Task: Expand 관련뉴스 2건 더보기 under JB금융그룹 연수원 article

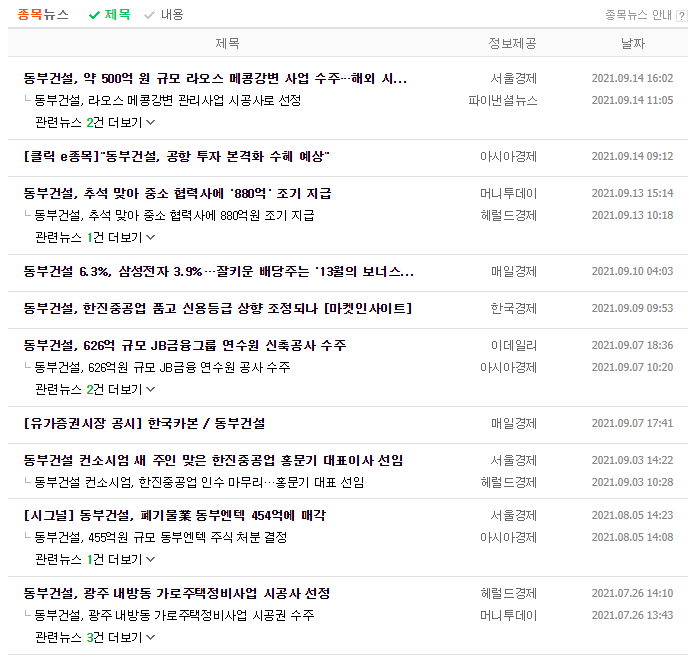Action: click(95, 389)
